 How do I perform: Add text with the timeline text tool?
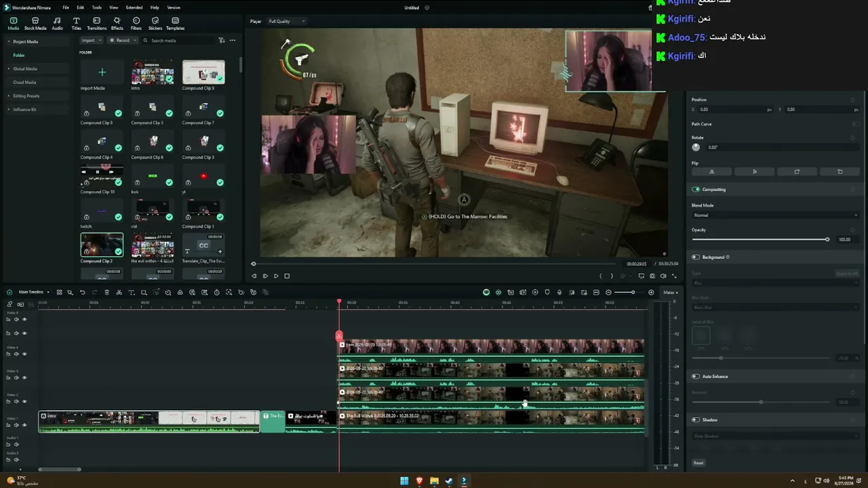pyautogui.click(x=132, y=292)
